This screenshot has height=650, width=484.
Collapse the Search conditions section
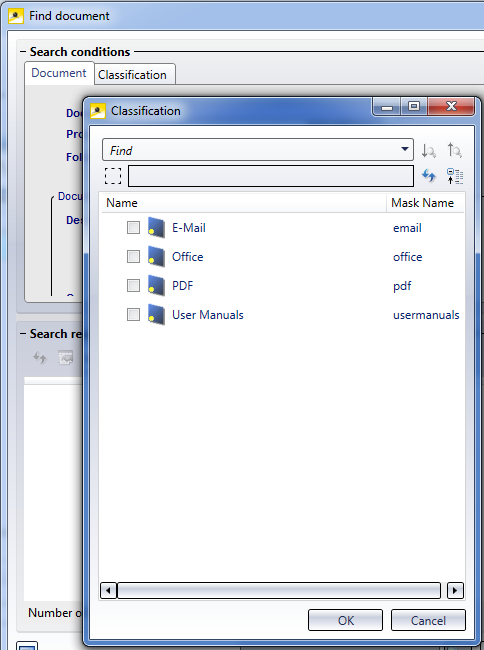tap(23, 52)
